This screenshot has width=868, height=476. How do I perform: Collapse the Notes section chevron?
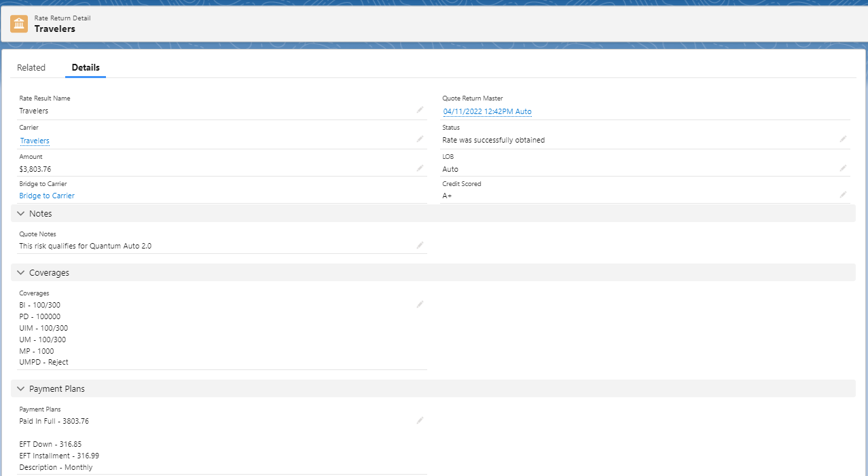click(20, 214)
